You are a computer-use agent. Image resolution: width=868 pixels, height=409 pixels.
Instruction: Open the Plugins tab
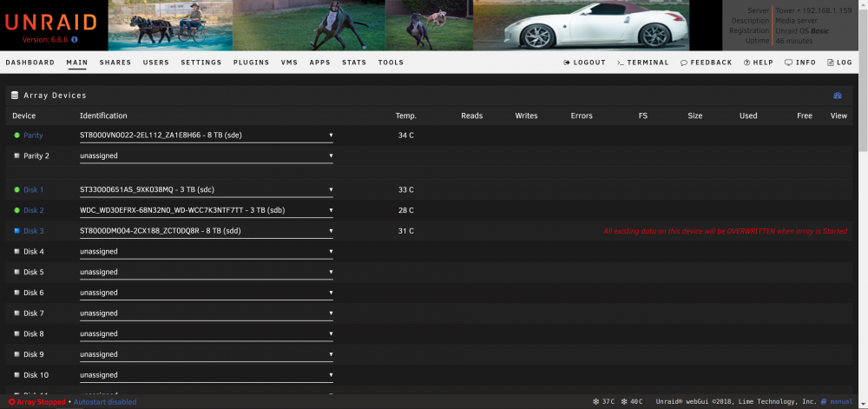(x=252, y=63)
